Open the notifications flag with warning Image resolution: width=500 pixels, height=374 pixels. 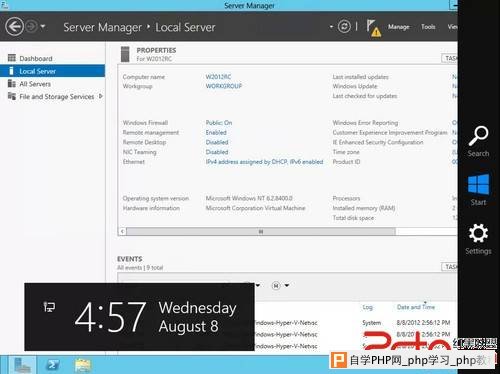pyautogui.click(x=373, y=28)
